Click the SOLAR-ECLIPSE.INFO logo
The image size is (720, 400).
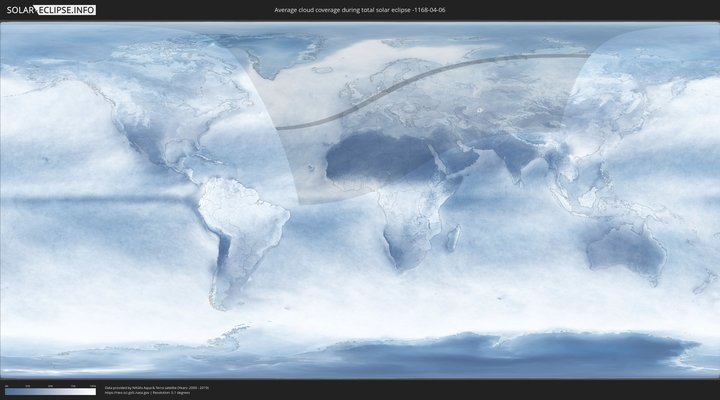click(51, 10)
